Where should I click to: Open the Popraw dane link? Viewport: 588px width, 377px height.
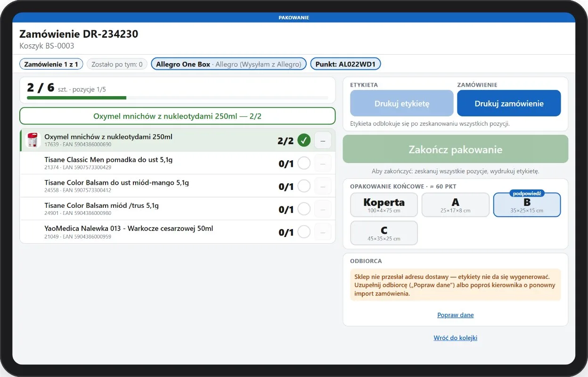pos(456,315)
